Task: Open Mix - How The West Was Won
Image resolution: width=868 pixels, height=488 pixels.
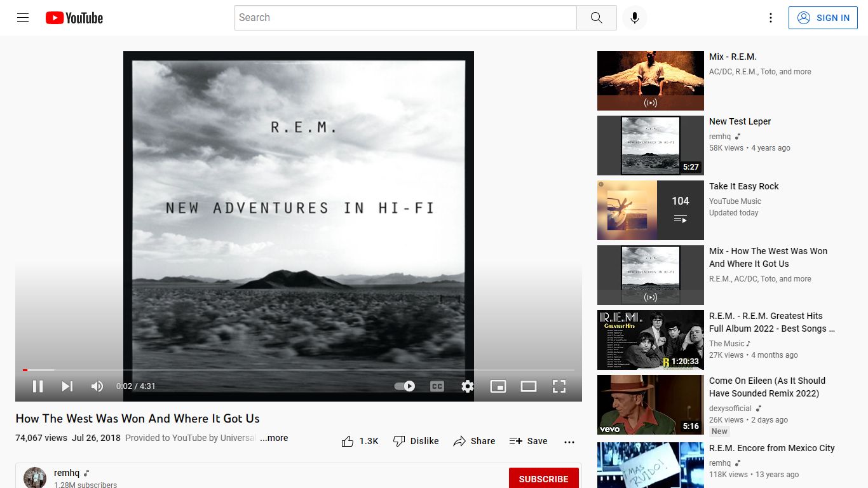Action: 768,257
